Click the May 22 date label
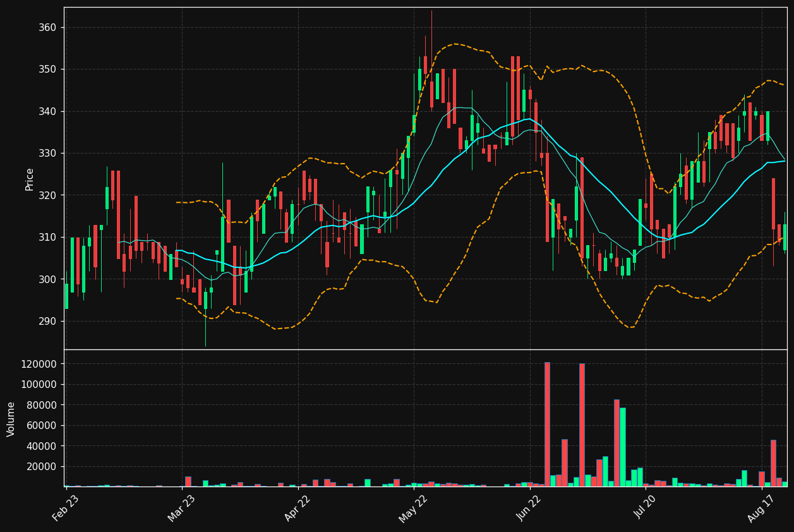 [413, 508]
